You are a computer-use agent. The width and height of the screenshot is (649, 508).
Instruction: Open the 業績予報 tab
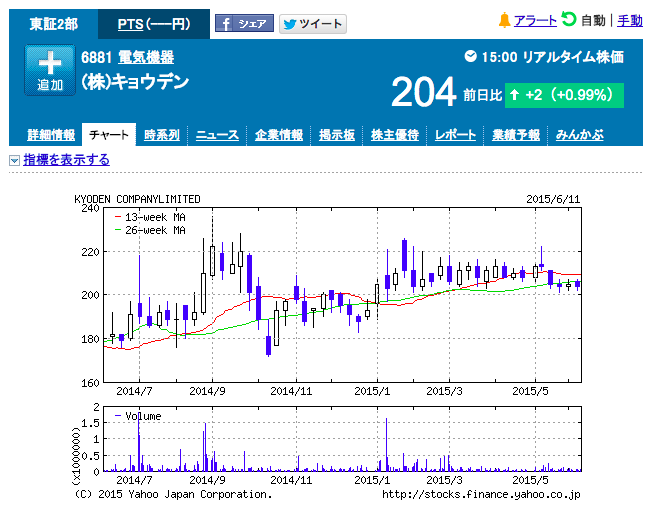(x=516, y=135)
